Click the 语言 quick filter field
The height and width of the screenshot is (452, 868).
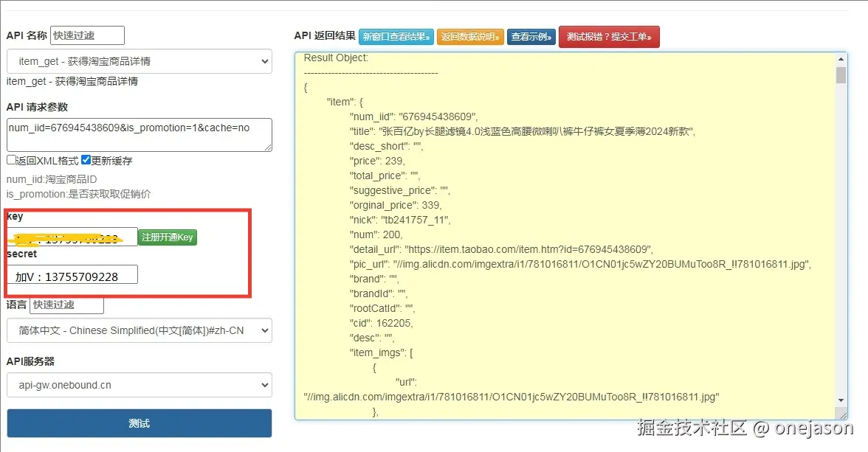pyautogui.click(x=66, y=305)
